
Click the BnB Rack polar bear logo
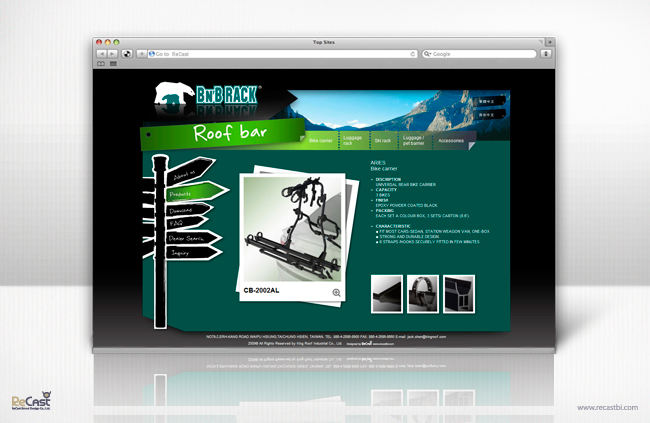(x=207, y=94)
